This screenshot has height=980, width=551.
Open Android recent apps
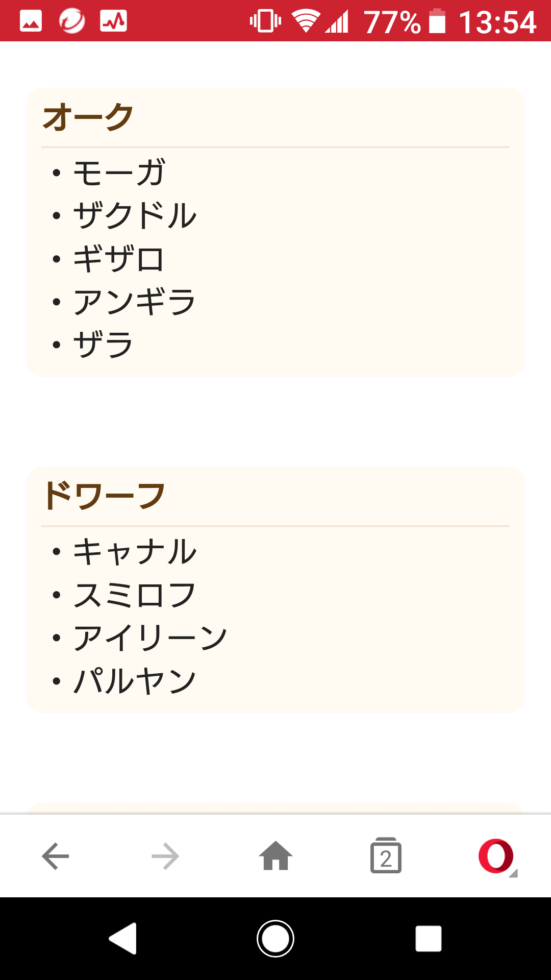pyautogui.click(x=428, y=939)
